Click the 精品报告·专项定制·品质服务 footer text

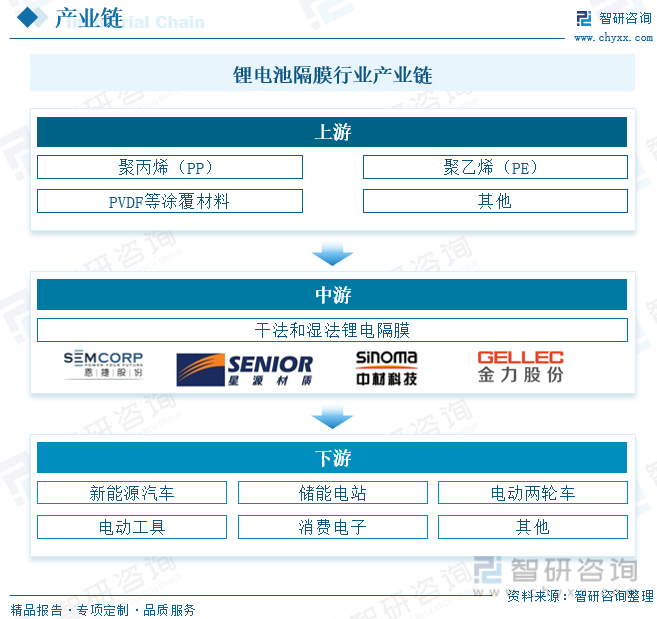pyautogui.click(x=103, y=610)
